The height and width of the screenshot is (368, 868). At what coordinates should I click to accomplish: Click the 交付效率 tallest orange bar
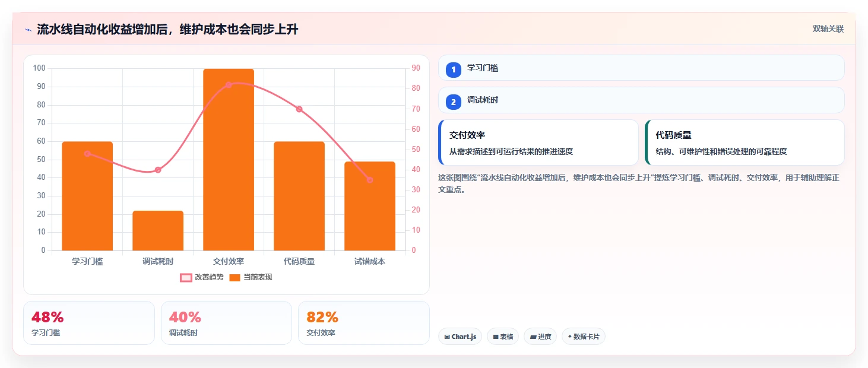click(x=229, y=160)
